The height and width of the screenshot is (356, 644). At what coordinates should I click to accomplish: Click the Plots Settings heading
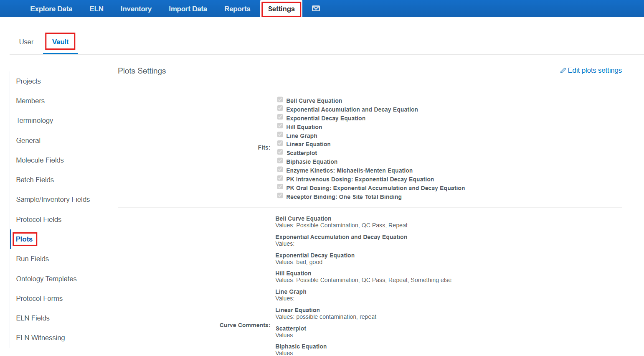142,71
